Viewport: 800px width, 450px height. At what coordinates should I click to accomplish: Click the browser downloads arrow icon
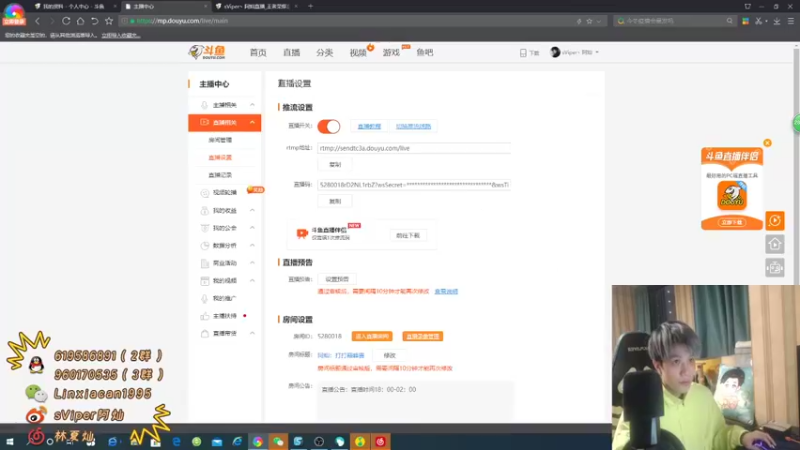(777, 21)
